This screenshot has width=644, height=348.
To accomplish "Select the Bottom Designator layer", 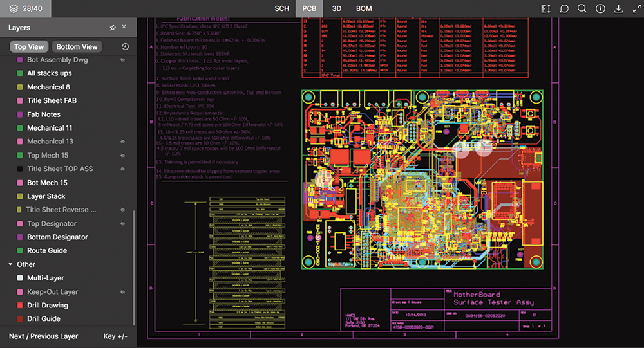I will point(57,237).
